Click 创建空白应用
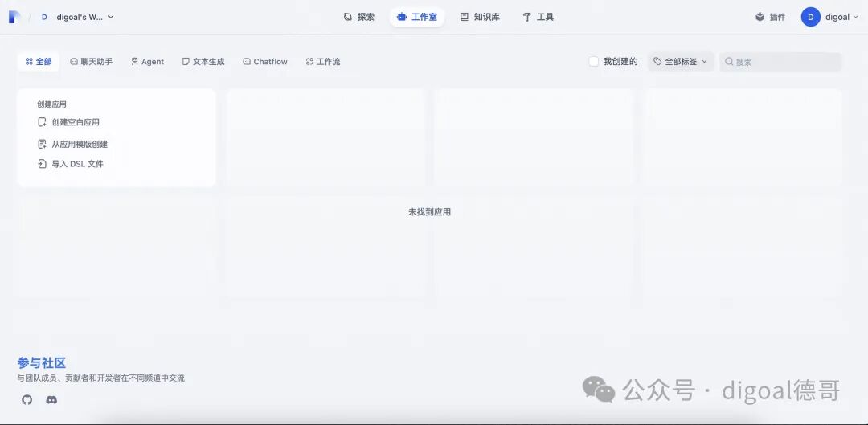Screen dimensions: 868x425 coord(68,122)
